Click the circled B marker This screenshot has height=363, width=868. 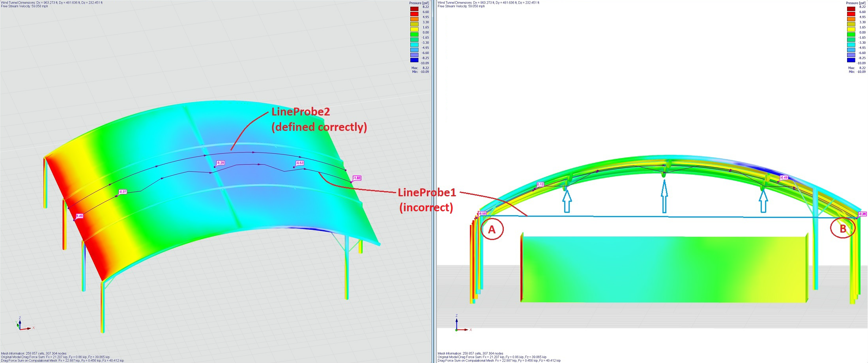tap(843, 227)
